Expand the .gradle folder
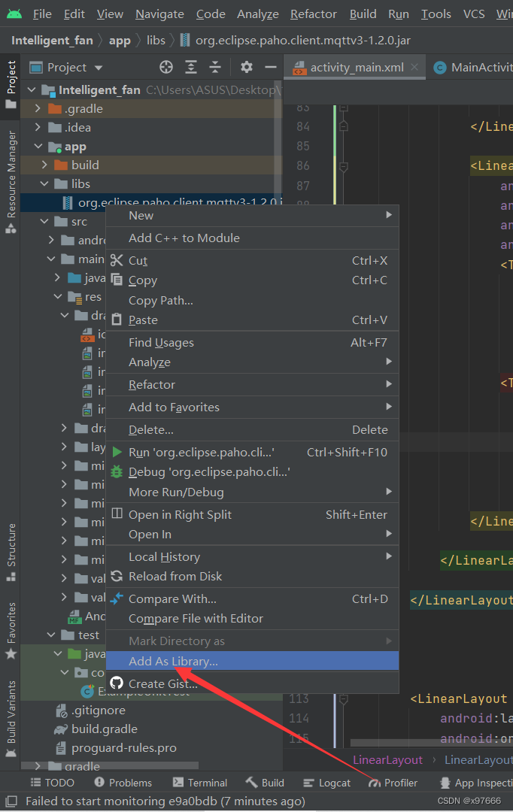 coord(38,109)
